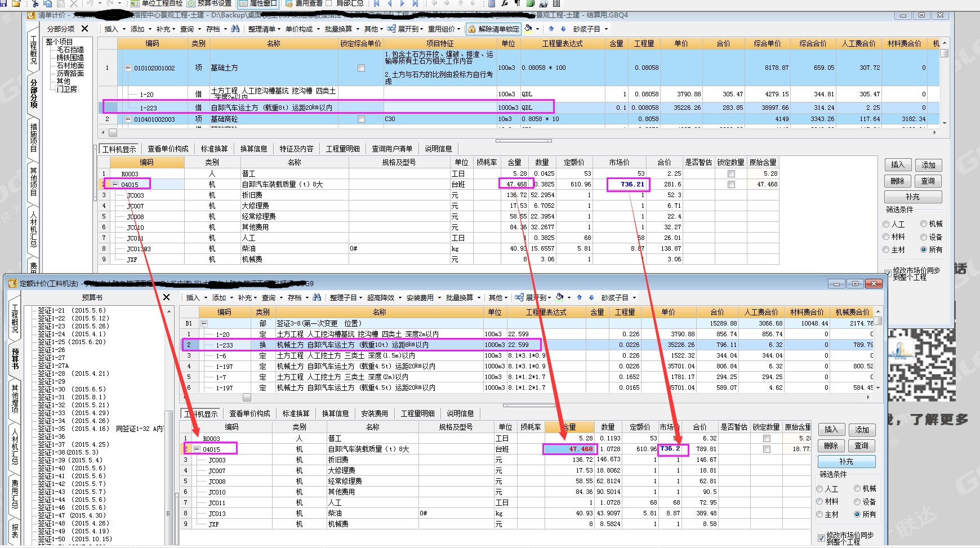Open 整理清单 dropdown in 清单计价 toolbar
Viewport: 980px width, 548px height.
(265, 29)
